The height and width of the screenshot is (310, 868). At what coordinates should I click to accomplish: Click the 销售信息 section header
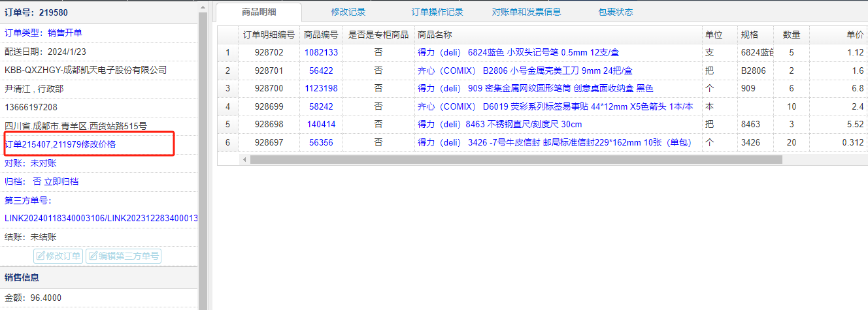coord(99,277)
